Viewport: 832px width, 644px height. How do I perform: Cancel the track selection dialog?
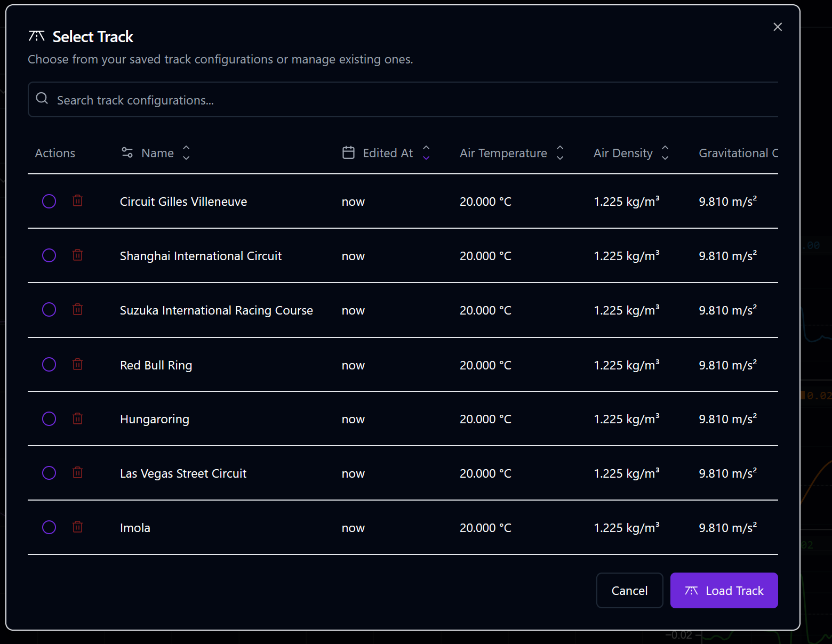629,590
